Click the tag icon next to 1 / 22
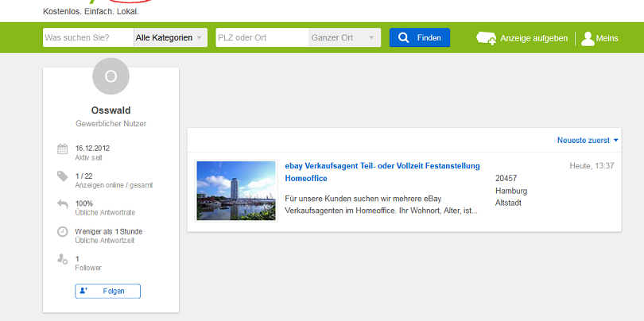Viewport: 644px width, 321px height. (x=62, y=176)
